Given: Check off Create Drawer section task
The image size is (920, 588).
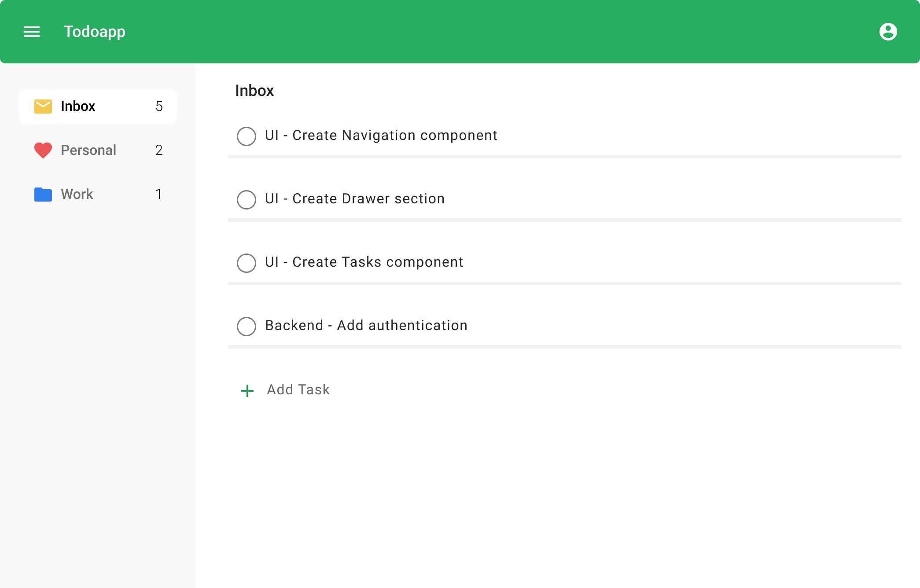Looking at the screenshot, I should tap(247, 199).
